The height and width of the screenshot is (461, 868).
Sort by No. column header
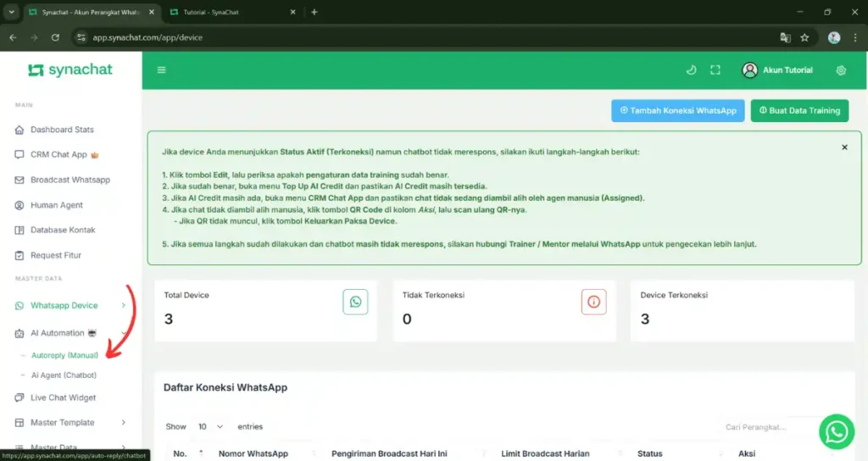187,453
